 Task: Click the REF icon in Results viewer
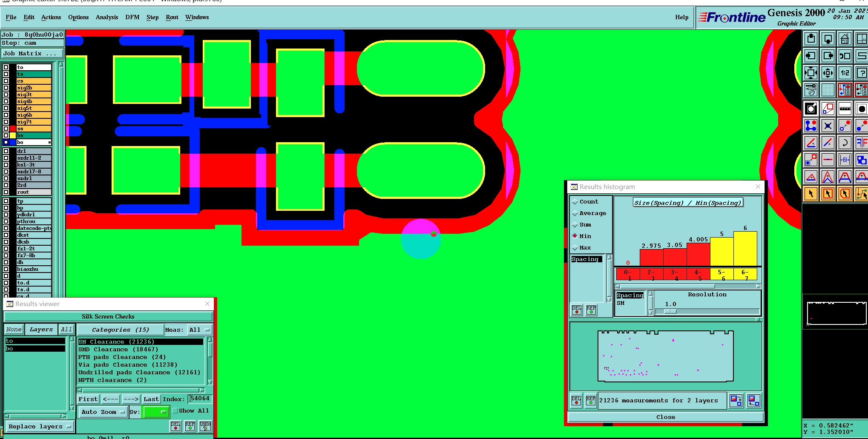[190, 426]
